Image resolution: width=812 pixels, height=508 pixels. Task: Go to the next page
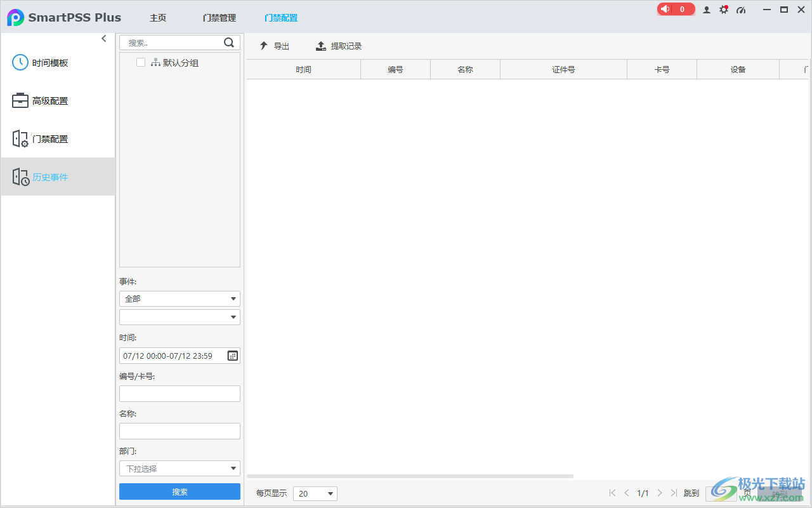pyautogui.click(x=660, y=493)
